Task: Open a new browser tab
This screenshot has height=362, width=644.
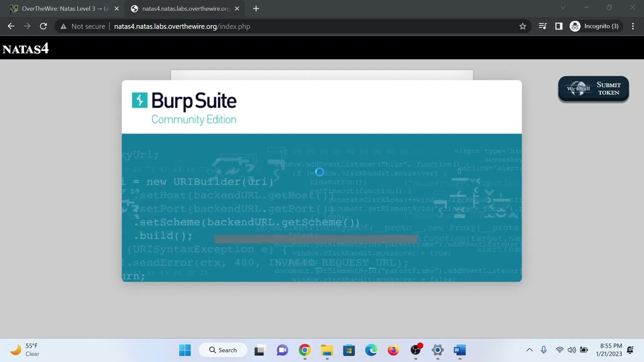Action: coord(256,9)
